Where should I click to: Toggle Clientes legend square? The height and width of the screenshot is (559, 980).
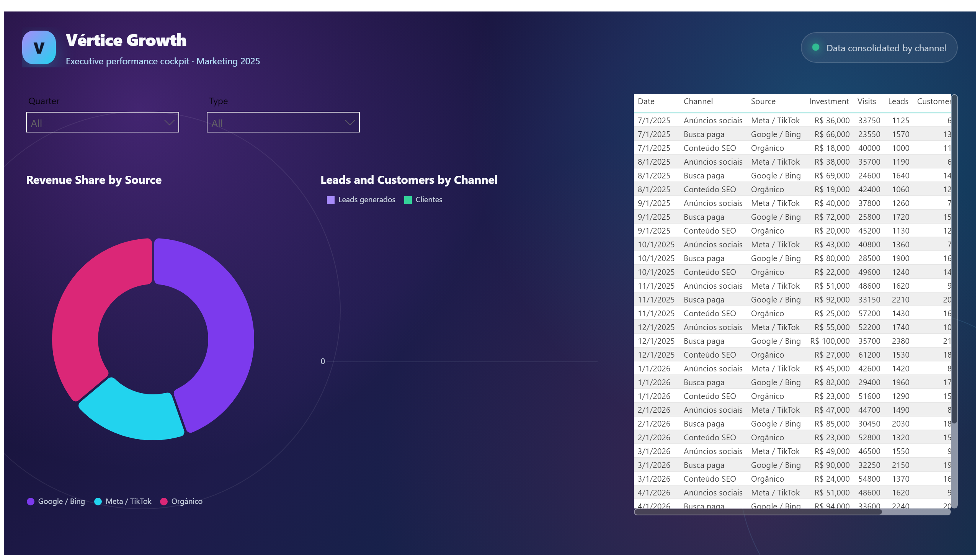(x=408, y=200)
